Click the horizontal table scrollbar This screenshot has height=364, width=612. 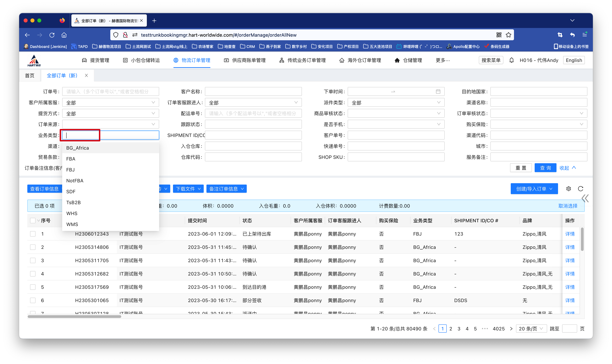point(74,316)
